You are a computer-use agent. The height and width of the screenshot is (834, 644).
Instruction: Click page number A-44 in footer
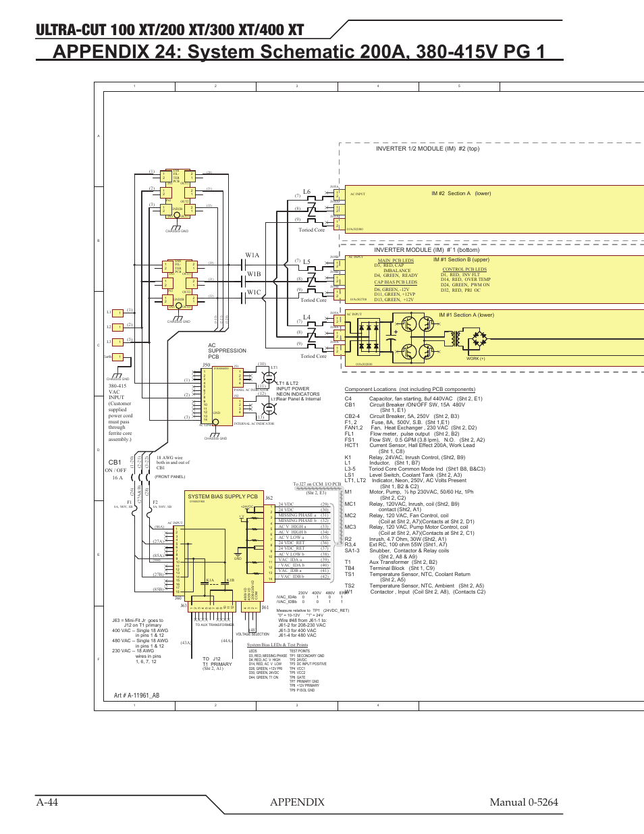tap(47, 802)
